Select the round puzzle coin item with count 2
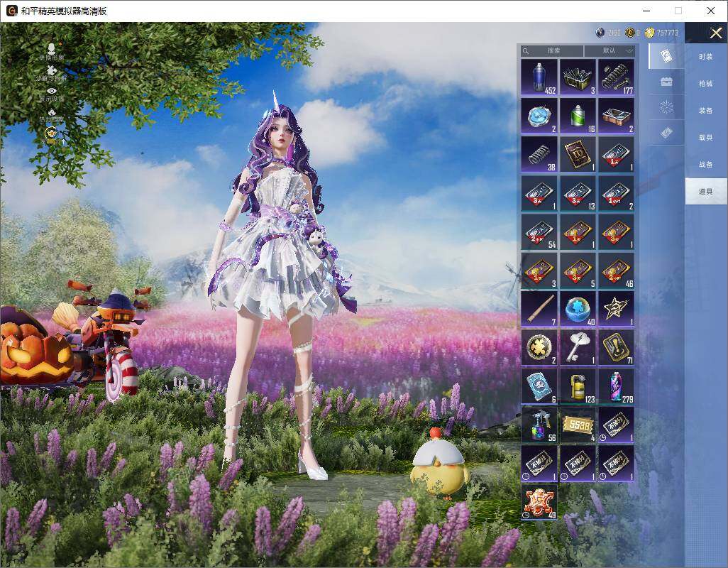The height and width of the screenshot is (568, 728). pyautogui.click(x=539, y=347)
